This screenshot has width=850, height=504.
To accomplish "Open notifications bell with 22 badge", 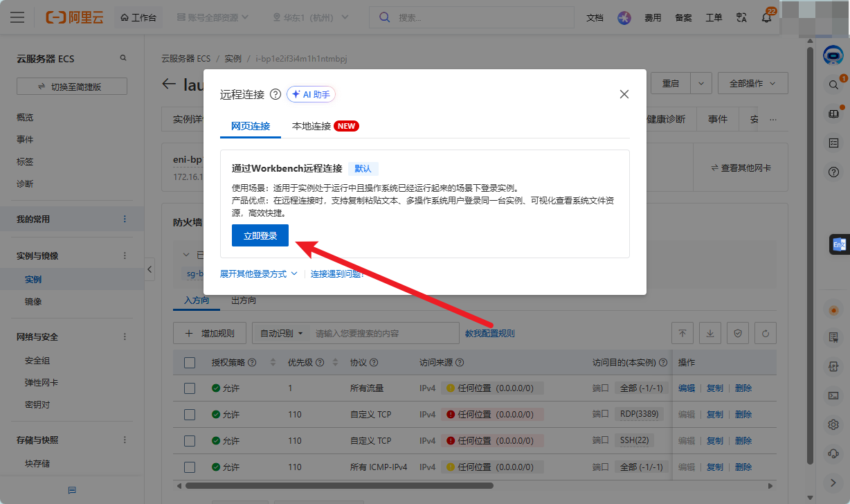I will [766, 17].
